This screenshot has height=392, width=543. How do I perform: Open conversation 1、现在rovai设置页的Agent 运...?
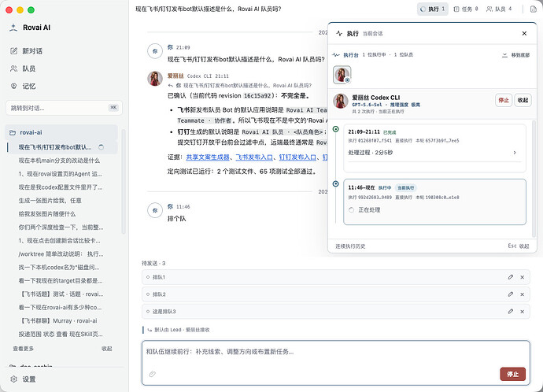pyautogui.click(x=61, y=174)
